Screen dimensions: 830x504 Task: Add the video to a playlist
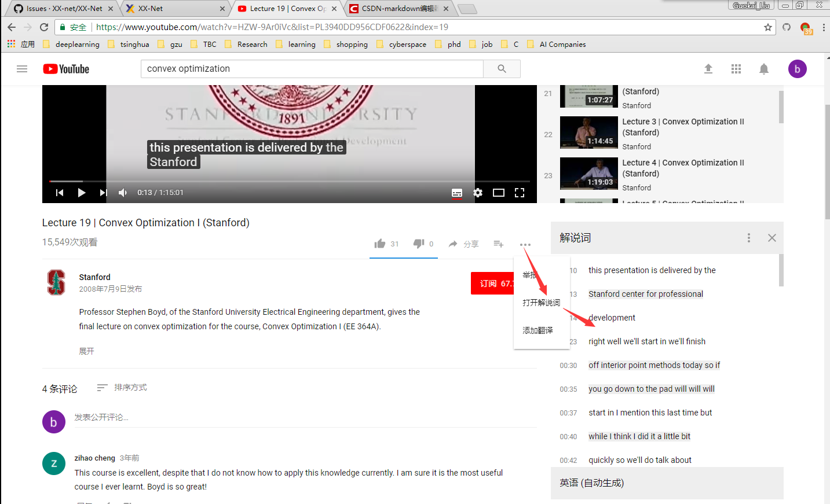[499, 244]
